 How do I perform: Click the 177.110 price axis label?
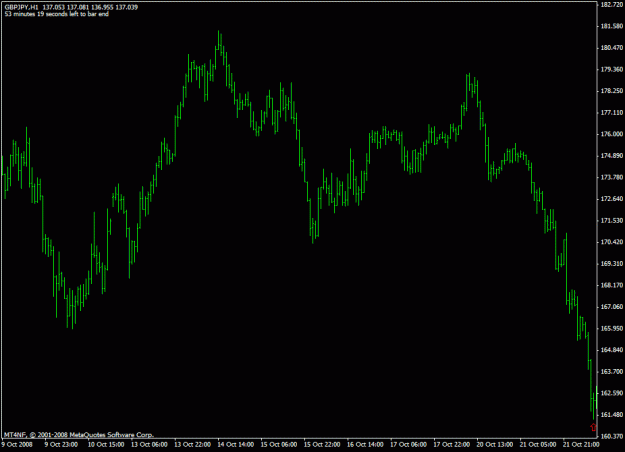coord(611,113)
